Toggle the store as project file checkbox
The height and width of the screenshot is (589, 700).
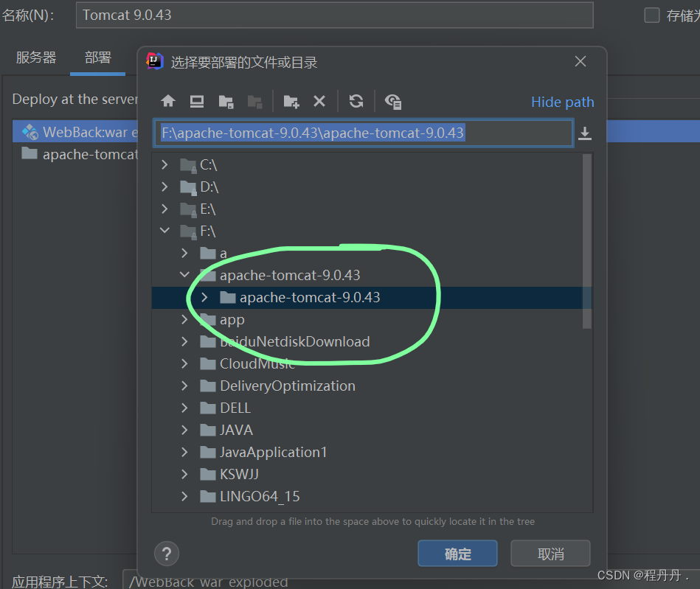tap(652, 15)
